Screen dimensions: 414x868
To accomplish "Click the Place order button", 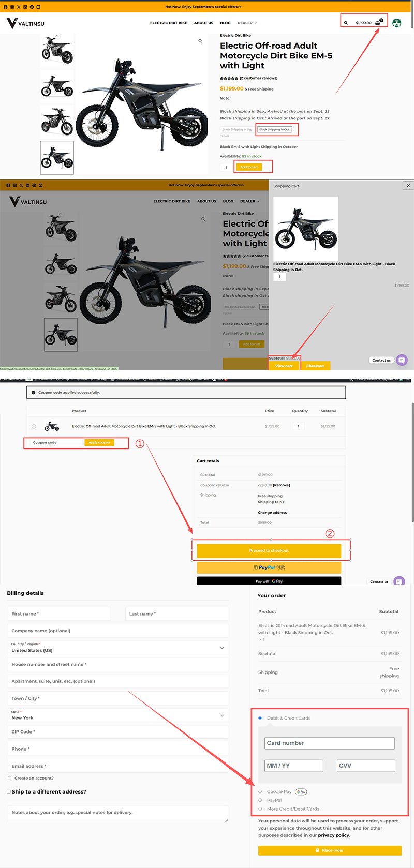I will 330,850.
